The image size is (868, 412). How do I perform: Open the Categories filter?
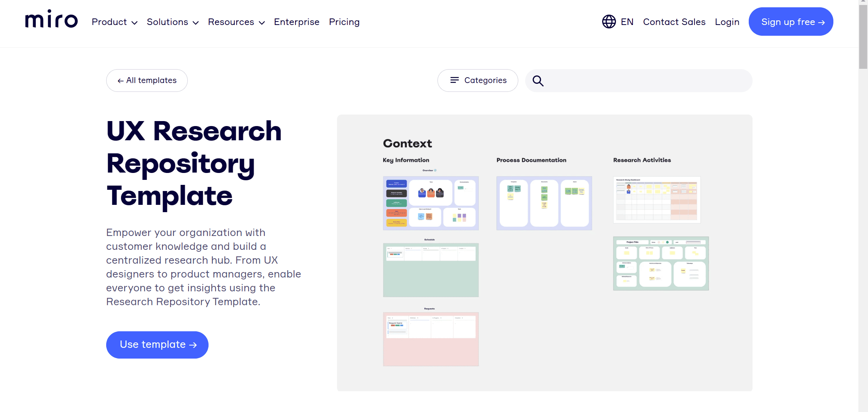478,80
